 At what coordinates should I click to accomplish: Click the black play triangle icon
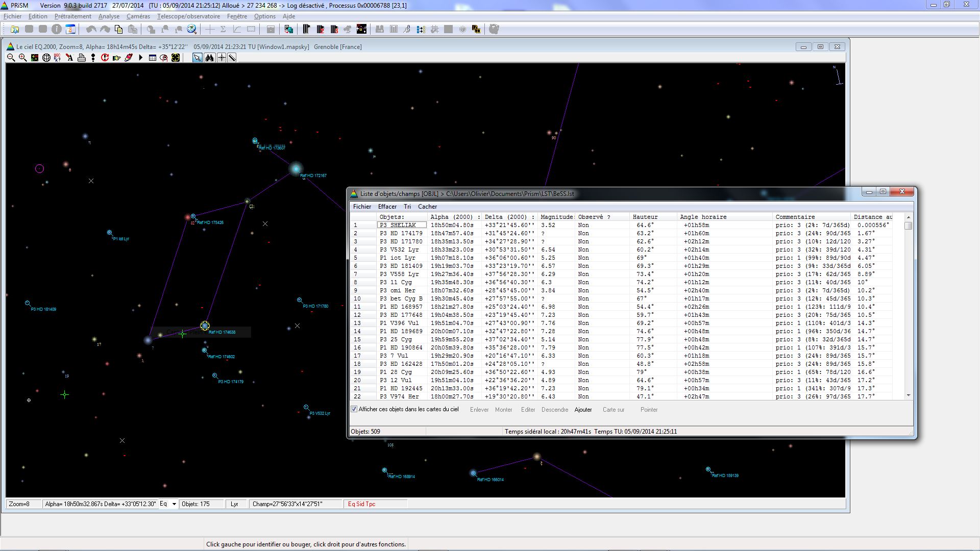pyautogui.click(x=141, y=58)
